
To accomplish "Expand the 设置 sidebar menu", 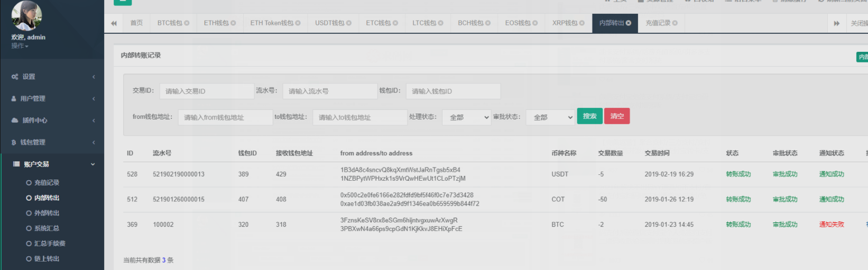I will tap(52, 77).
